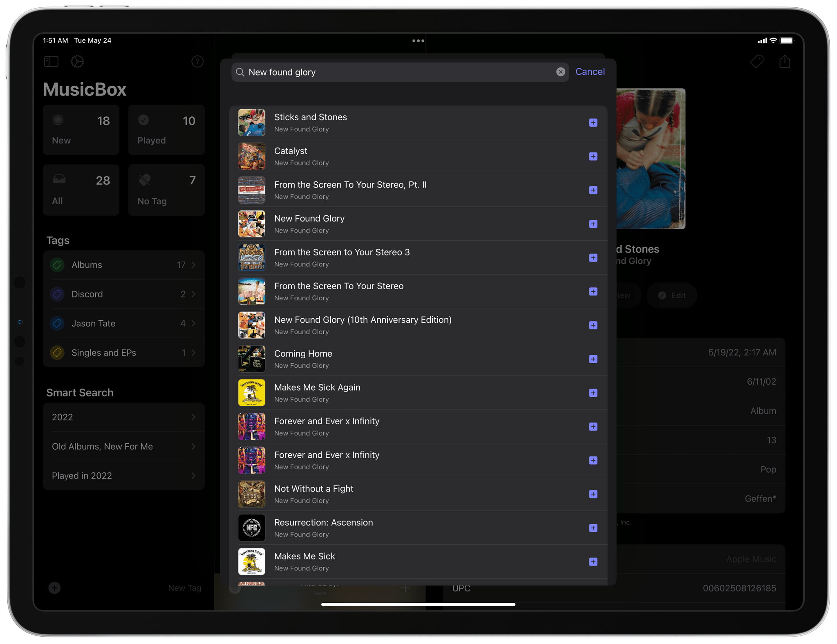The height and width of the screenshot is (644, 837).
Task: Select the Geffen* label value
Action: pos(760,499)
